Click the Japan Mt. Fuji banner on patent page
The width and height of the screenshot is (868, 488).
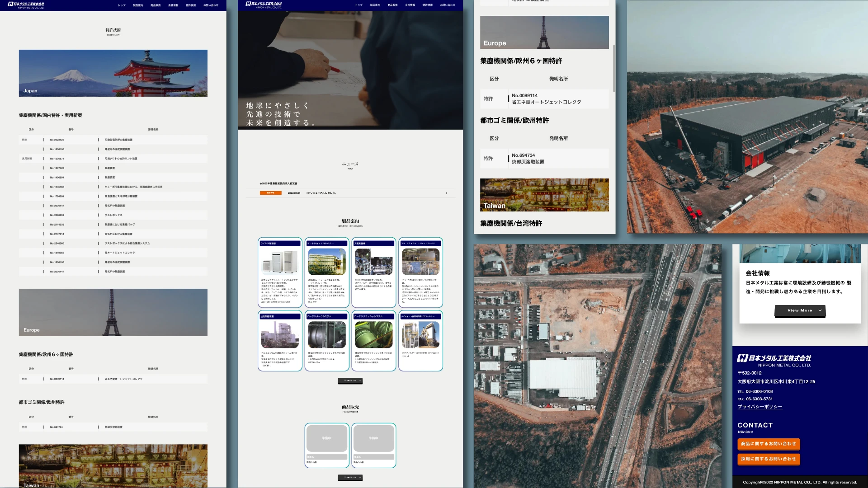coord(113,73)
